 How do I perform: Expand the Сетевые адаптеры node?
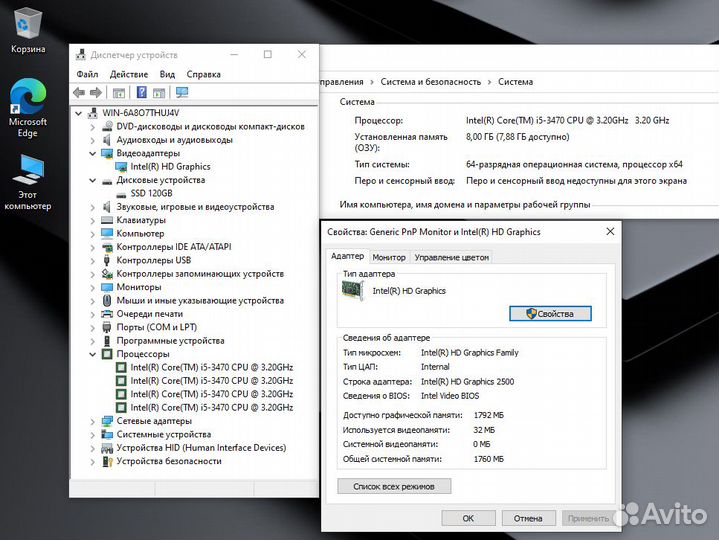click(92, 421)
